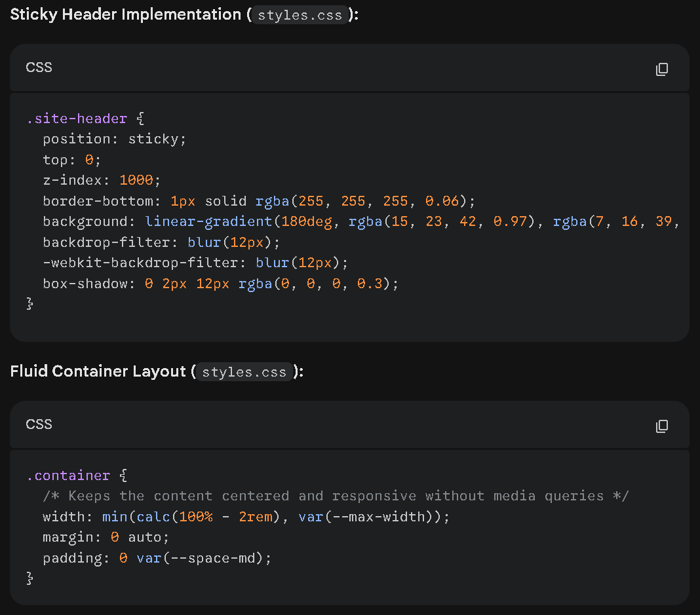Click the CSS label above .container code
The width and height of the screenshot is (700, 615).
click(39, 424)
